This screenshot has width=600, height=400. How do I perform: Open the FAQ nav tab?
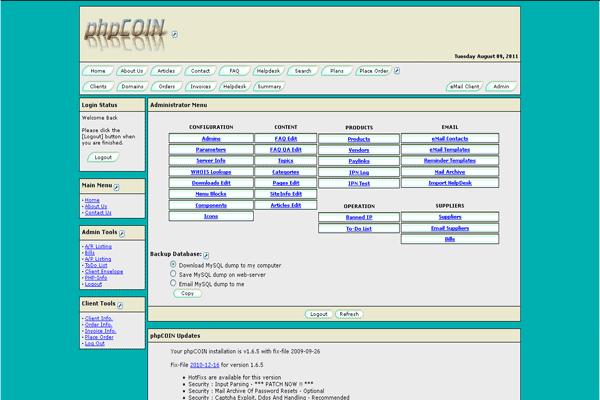[x=234, y=71]
